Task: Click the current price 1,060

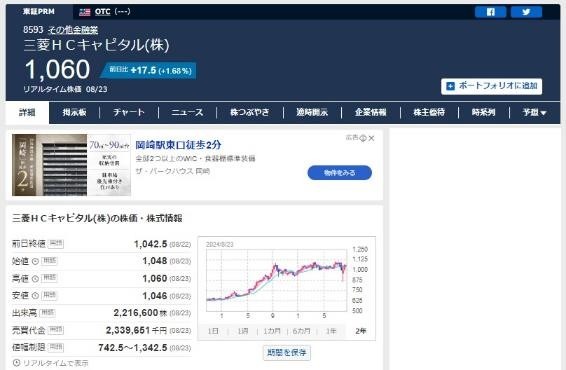Action: coord(57,69)
